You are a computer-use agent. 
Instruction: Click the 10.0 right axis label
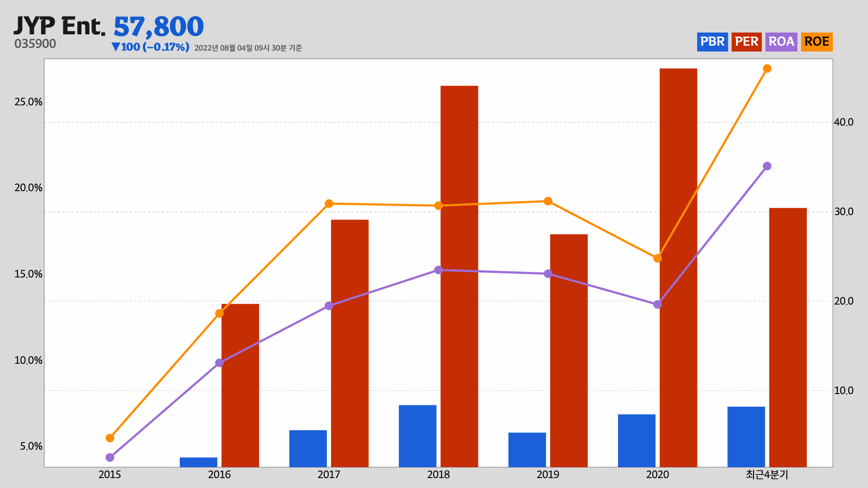click(844, 391)
